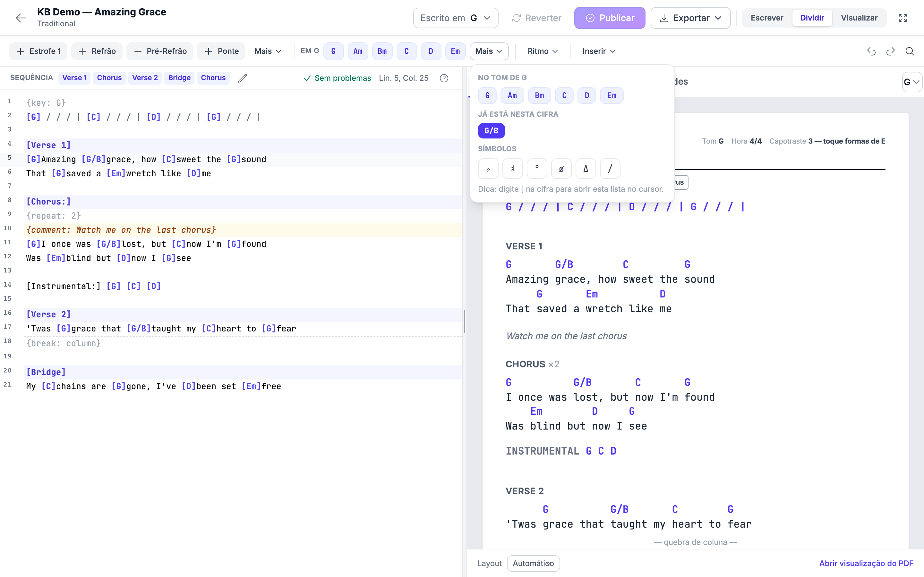Click the back arrow icon

[21, 18]
